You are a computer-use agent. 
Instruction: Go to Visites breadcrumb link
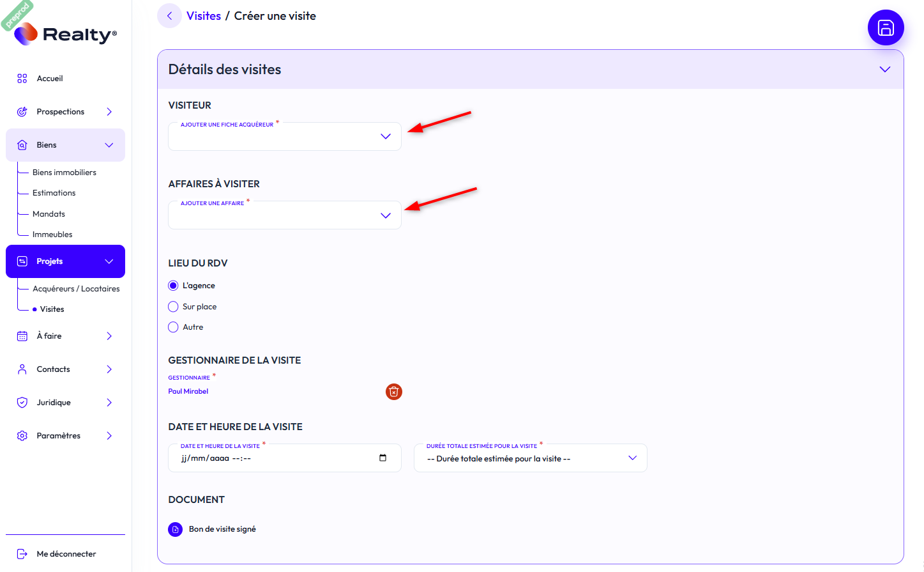[x=204, y=16]
